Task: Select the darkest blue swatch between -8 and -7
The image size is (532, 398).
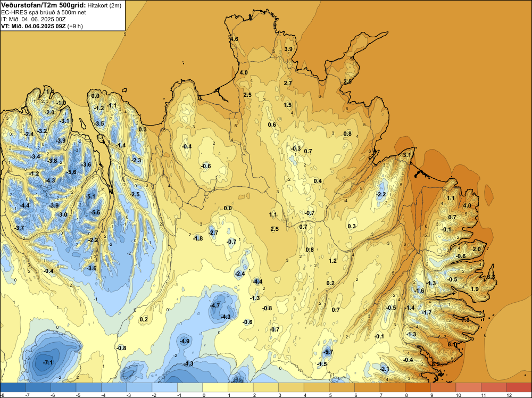Action: click(13, 387)
